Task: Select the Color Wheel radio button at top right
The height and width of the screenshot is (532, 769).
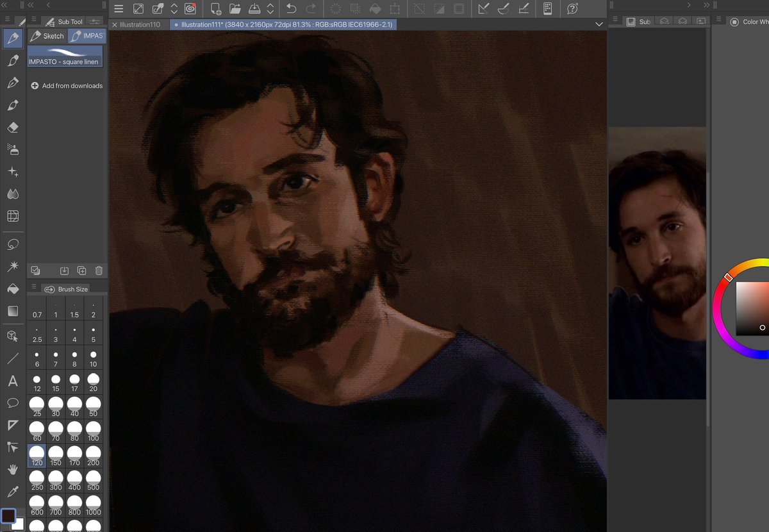Action: click(x=734, y=21)
